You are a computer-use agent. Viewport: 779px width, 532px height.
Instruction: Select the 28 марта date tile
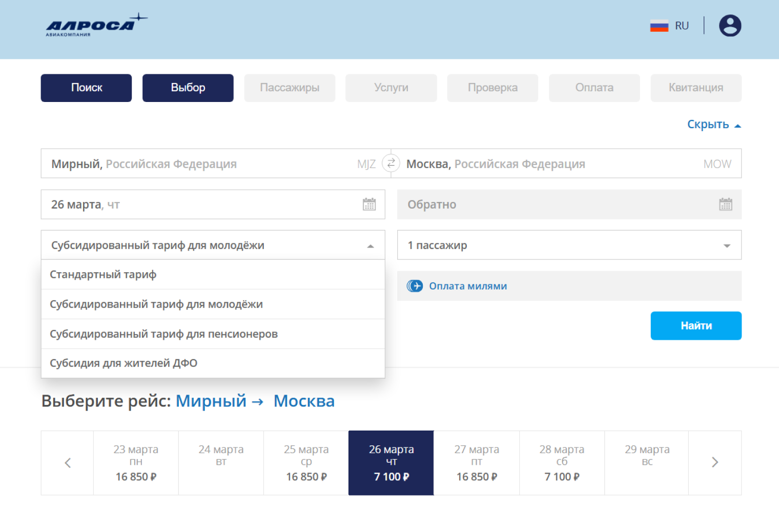562,463
